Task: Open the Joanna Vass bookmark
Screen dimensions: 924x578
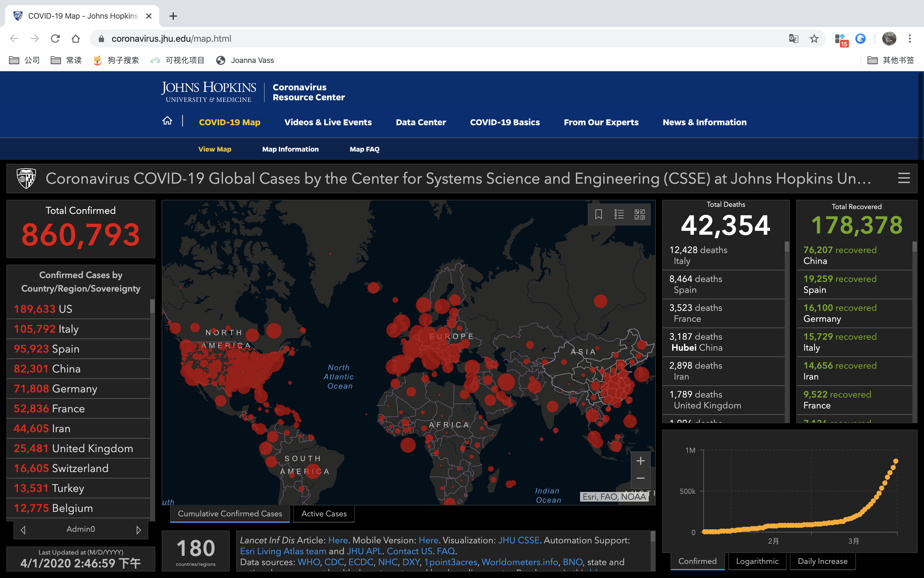Action: click(x=245, y=60)
